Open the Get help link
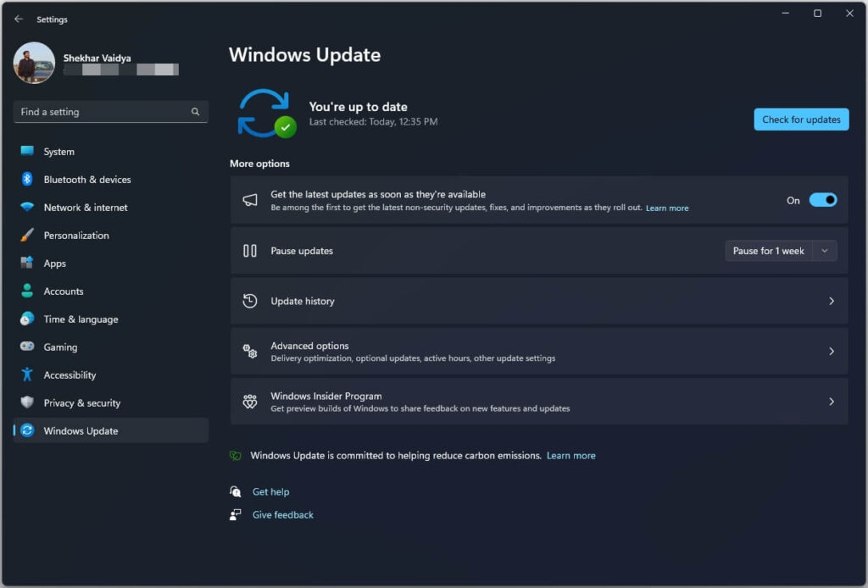Viewport: 868px width, 588px height. click(270, 491)
